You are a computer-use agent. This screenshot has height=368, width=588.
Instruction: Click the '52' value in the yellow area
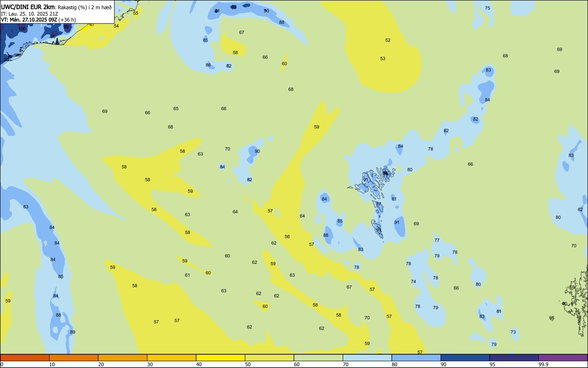388,40
